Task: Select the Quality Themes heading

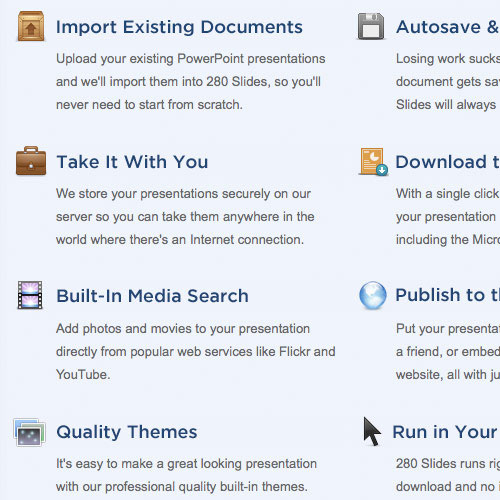Action: pos(127,432)
